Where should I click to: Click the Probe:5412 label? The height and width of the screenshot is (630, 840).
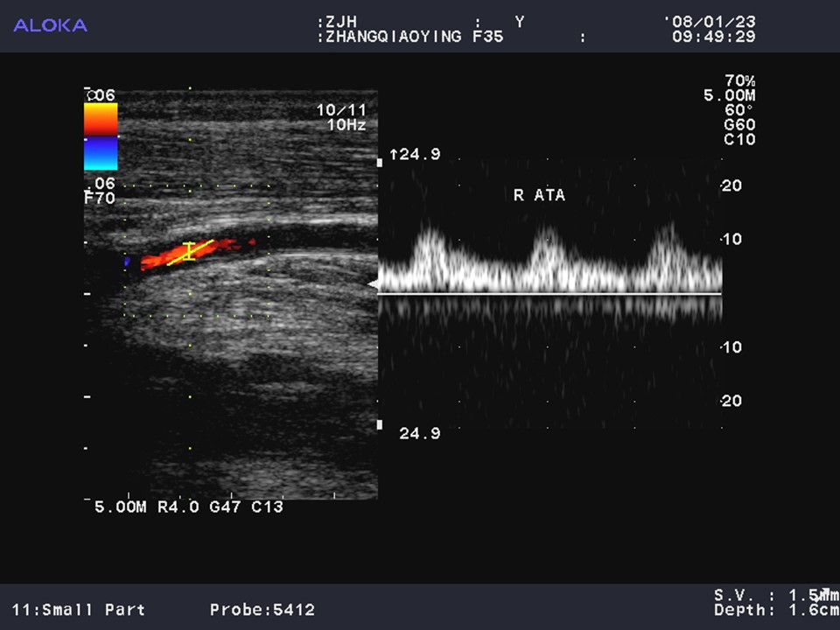(x=262, y=610)
